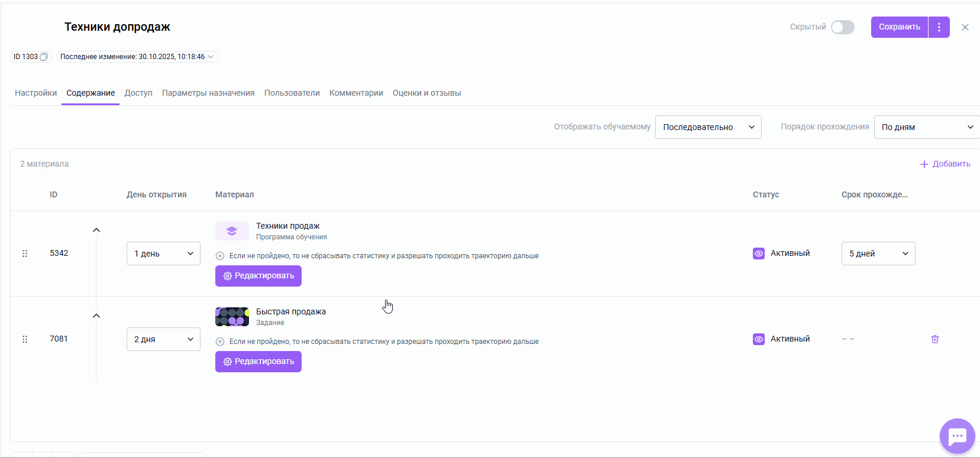Open the Оценки и отзывы tab

(427, 93)
